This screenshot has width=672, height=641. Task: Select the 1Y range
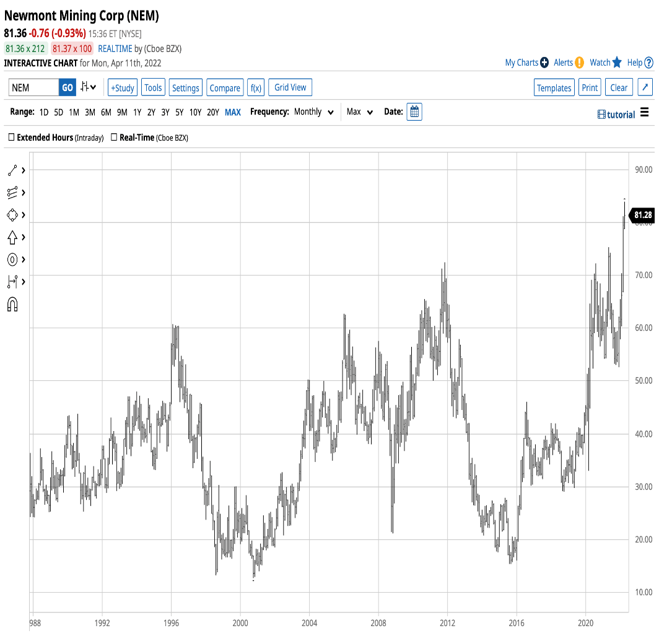tap(137, 112)
